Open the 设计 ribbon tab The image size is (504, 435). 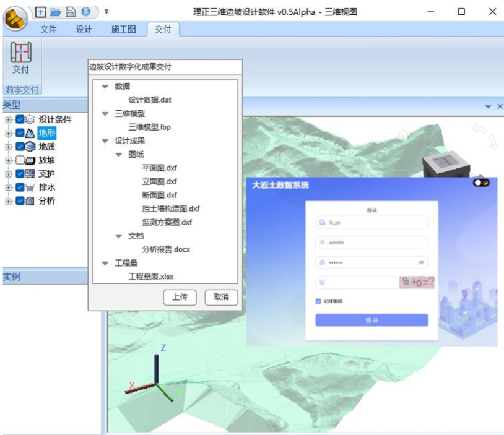point(84,30)
